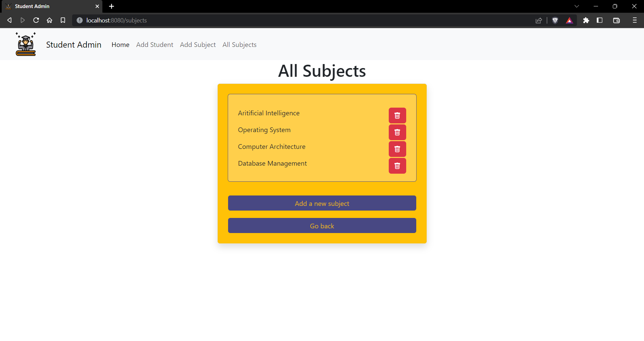Close the Student Admin tab

[x=97, y=6]
